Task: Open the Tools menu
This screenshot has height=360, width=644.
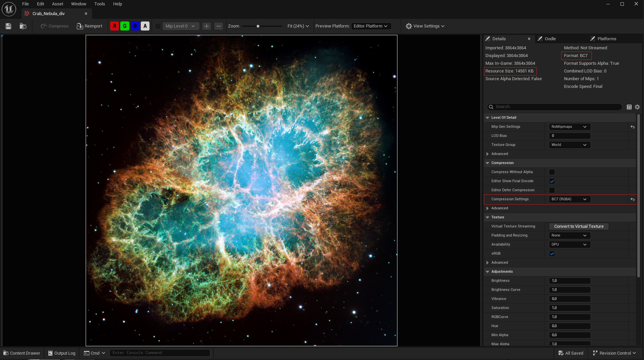Action: [x=100, y=4]
